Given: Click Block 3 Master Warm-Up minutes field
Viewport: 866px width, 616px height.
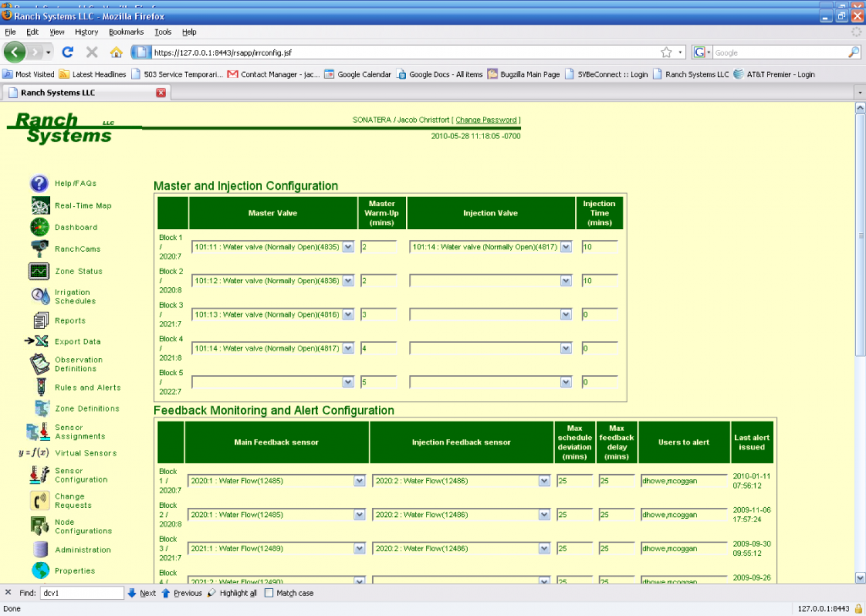Looking at the screenshot, I should tap(379, 314).
